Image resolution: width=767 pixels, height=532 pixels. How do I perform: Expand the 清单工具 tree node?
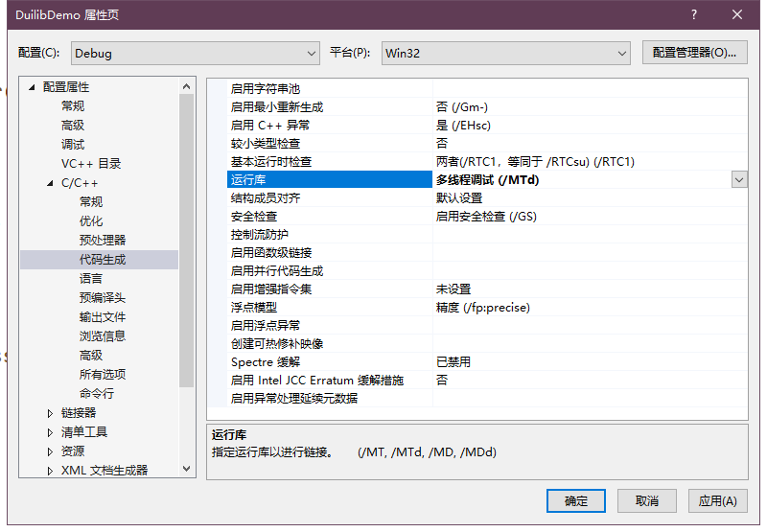(x=50, y=432)
